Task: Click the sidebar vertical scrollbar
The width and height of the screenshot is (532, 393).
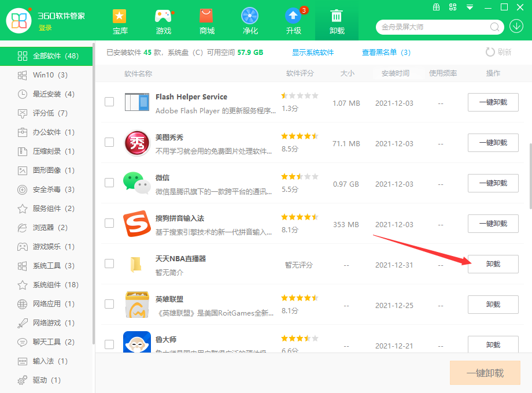Action: point(93,193)
